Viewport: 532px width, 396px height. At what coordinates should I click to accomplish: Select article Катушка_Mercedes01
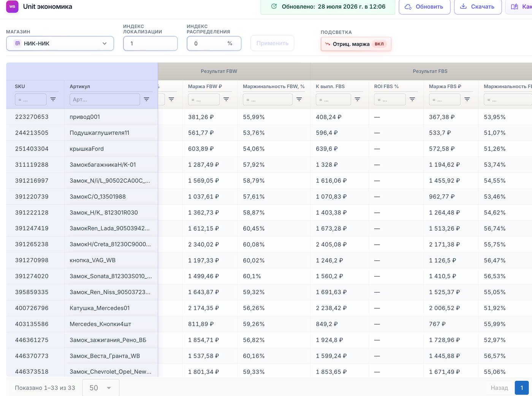tap(100, 308)
